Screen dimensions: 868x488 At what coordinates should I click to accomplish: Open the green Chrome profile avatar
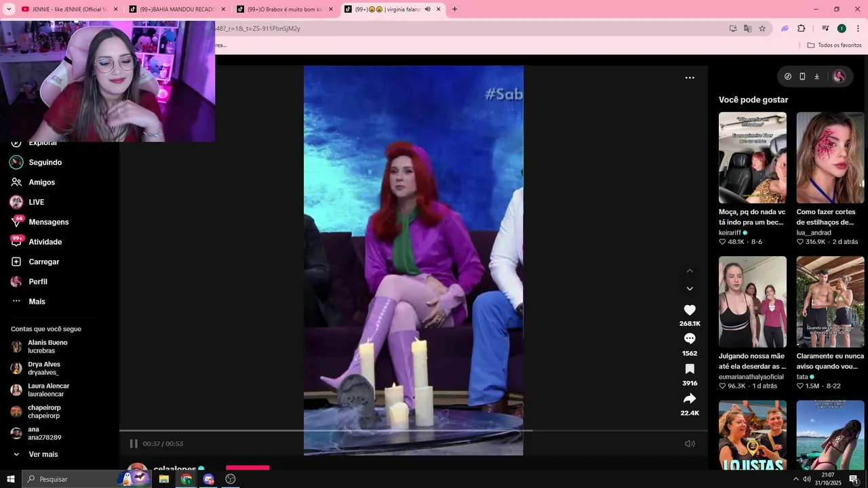(842, 28)
